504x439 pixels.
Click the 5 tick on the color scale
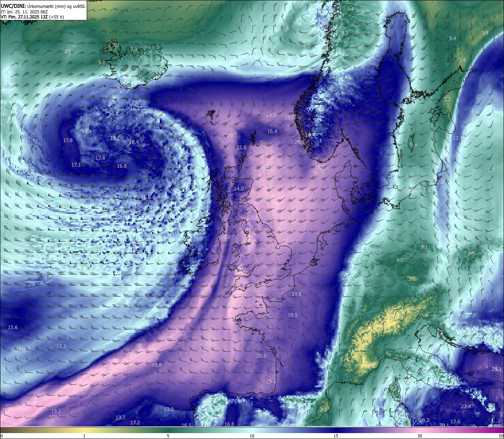[x=168, y=436]
